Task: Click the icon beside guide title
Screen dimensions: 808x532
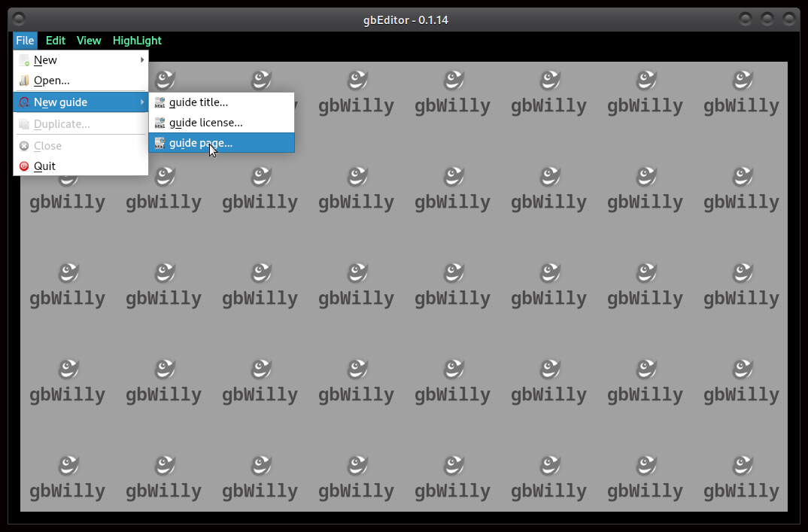Action: (159, 102)
